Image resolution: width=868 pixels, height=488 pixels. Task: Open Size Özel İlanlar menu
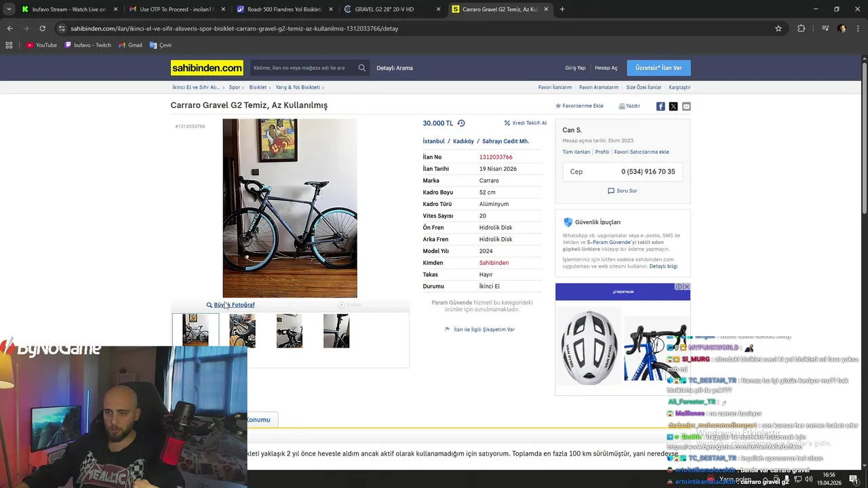click(644, 87)
